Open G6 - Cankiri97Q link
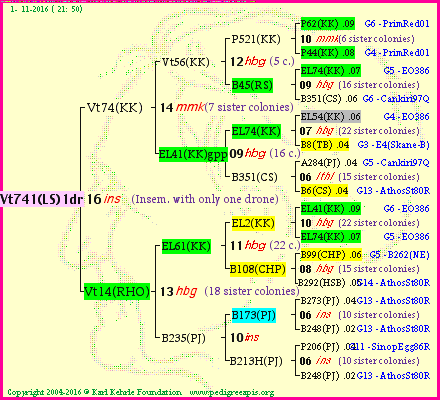 (x=396, y=99)
